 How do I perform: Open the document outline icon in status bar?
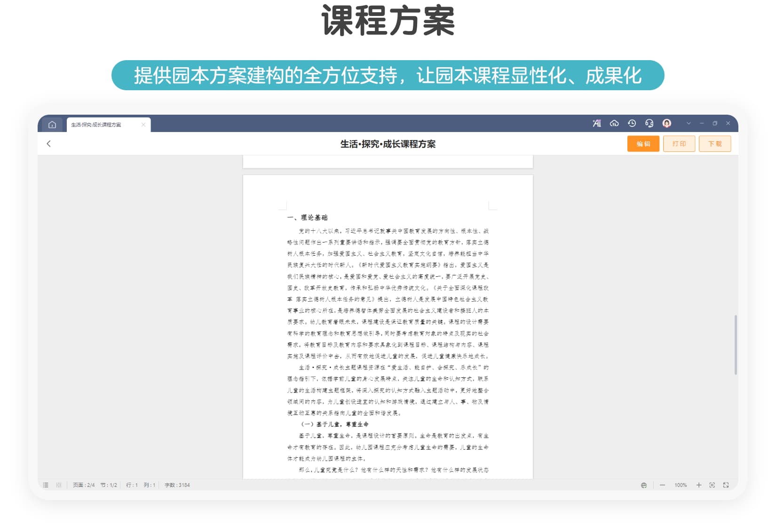coord(46,485)
